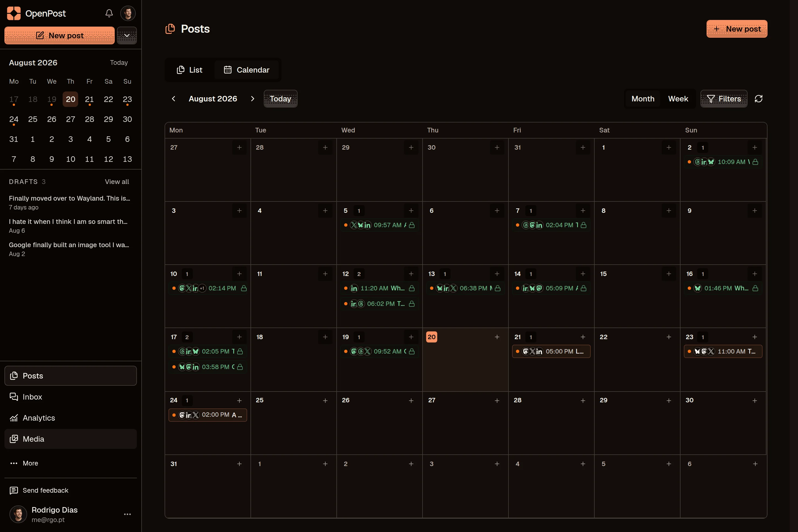The width and height of the screenshot is (798, 532).
Task: Open draft 'Finally moved over to Wayland'
Action: (70, 202)
